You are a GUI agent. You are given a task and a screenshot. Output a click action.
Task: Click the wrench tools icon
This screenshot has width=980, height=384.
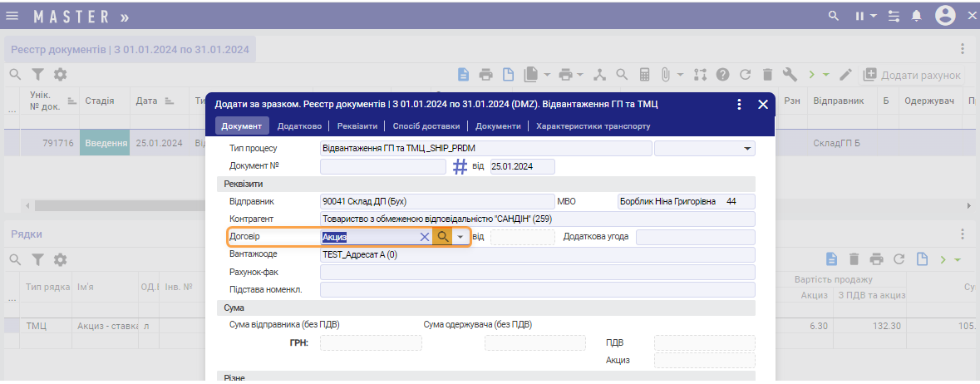[790, 75]
